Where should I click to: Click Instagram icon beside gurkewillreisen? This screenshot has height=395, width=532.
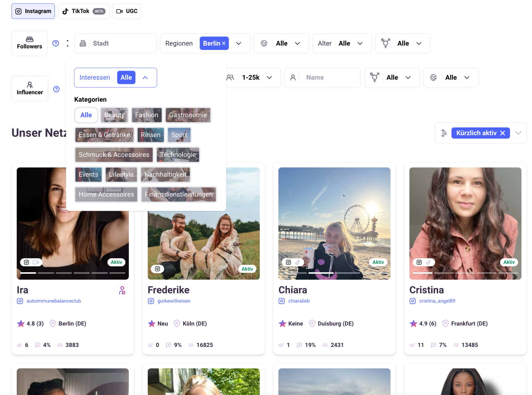[151, 301]
